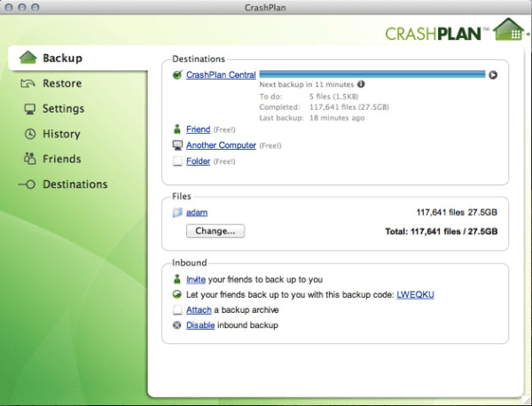532x406 pixels.
Task: Click the '117,641 files 27.5GB' value in adam row
Action: pyautogui.click(x=457, y=213)
